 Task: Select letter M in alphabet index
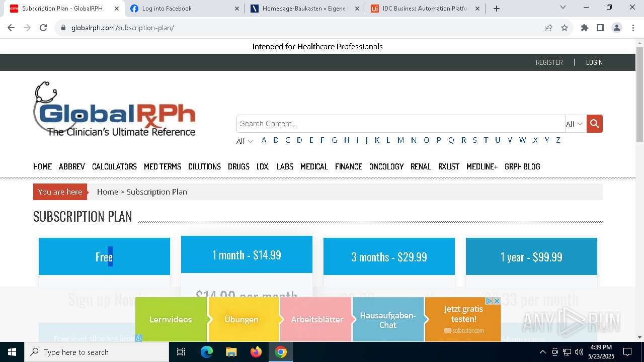pyautogui.click(x=400, y=140)
